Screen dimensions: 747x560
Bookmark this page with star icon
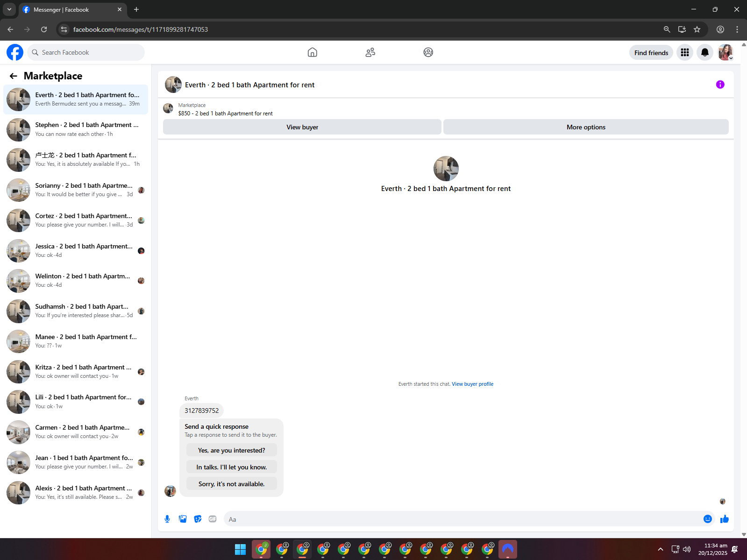tap(697, 29)
